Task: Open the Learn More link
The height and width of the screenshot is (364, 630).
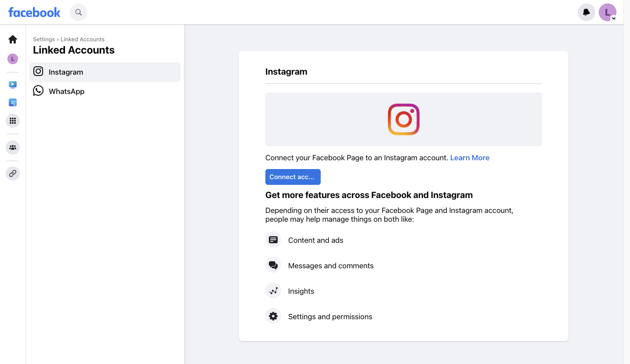Action: (x=470, y=158)
